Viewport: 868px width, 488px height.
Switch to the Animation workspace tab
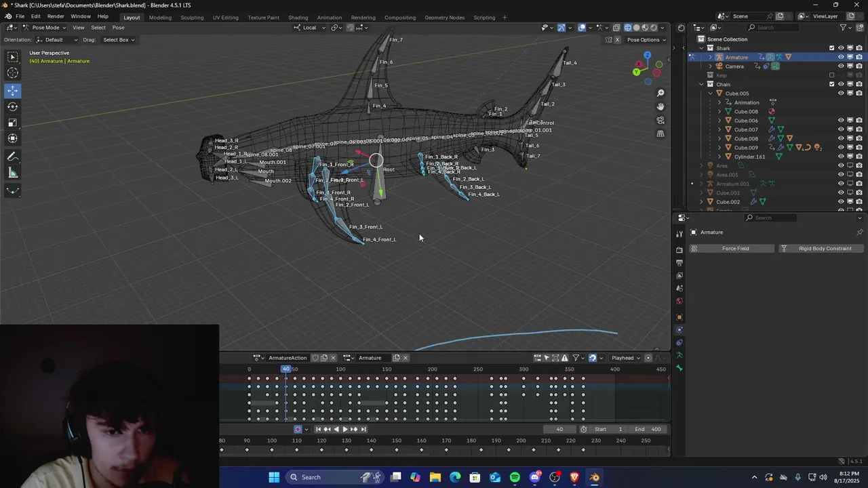330,17
